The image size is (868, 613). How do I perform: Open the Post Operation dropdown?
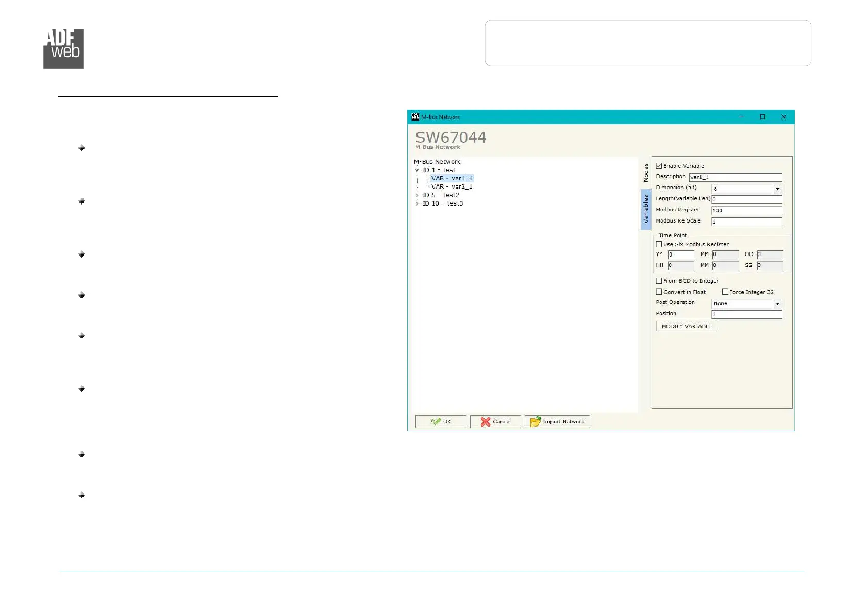[778, 304]
